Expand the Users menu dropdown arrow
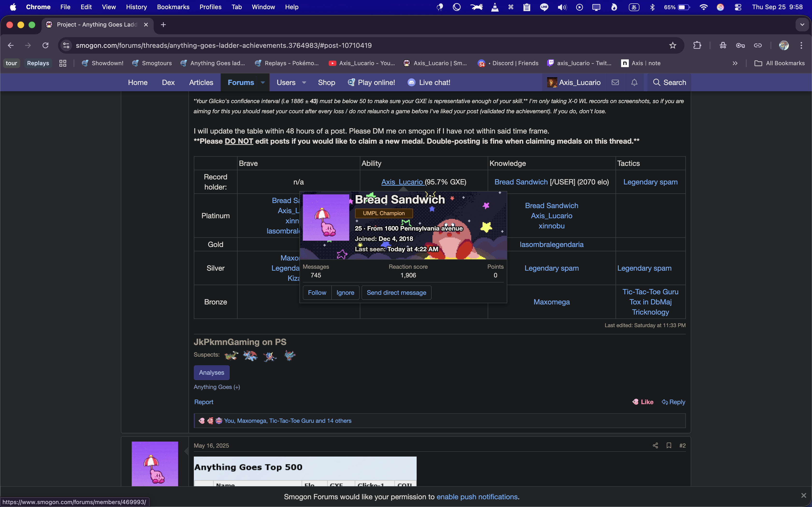The width and height of the screenshot is (812, 507). tap(304, 83)
